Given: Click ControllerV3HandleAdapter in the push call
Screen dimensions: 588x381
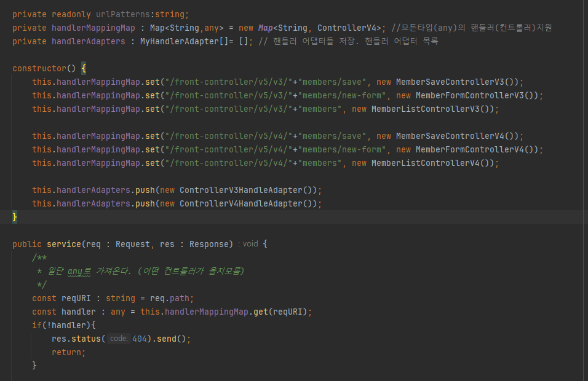Looking at the screenshot, I should click(x=240, y=190).
